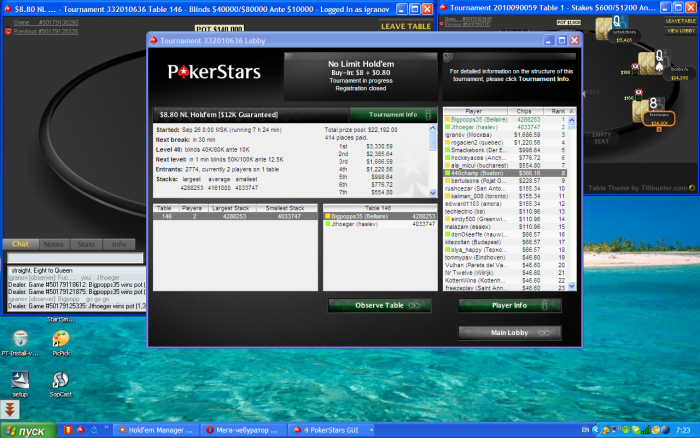This screenshot has width=700, height=438.
Task: Click LEAVE TABLE in Table 146 window
Action: [x=406, y=26]
